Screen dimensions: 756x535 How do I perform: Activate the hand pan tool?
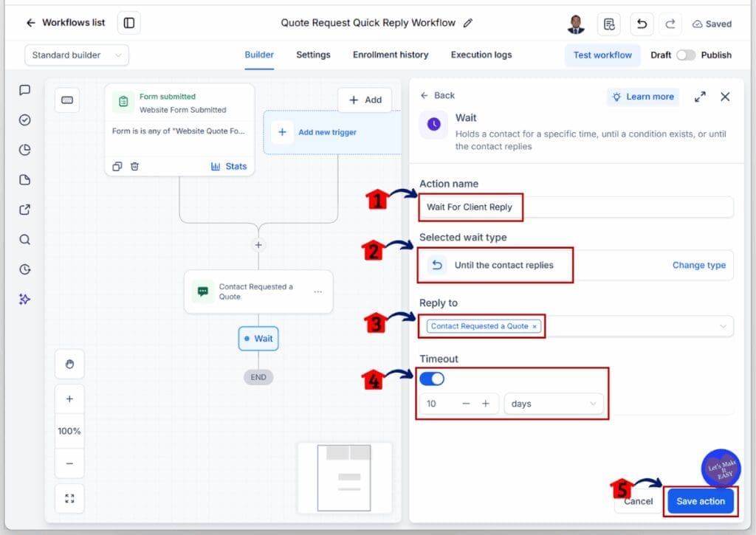tap(69, 364)
